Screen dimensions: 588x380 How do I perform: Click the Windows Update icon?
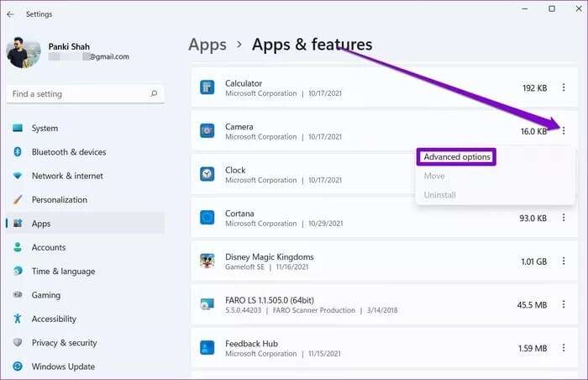[18, 366]
